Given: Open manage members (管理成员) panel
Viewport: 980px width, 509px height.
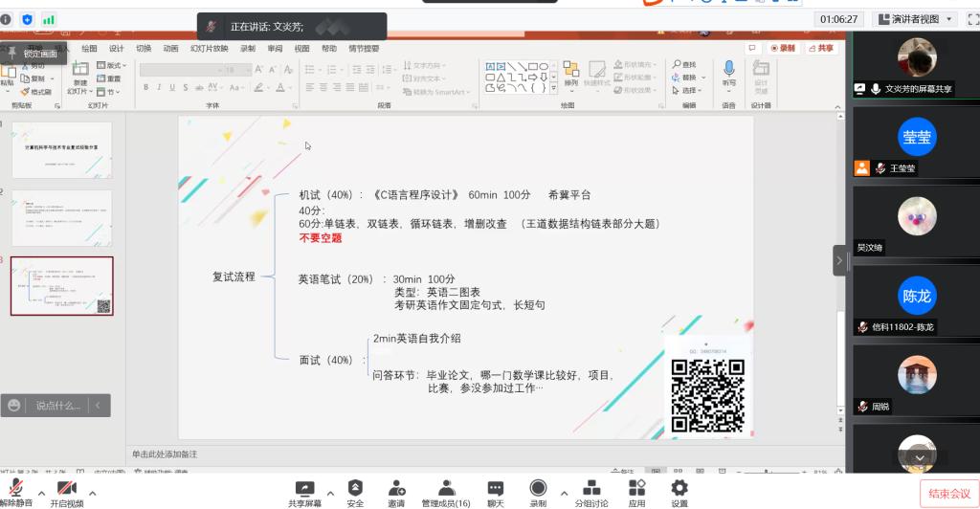Looking at the screenshot, I should coord(446,490).
